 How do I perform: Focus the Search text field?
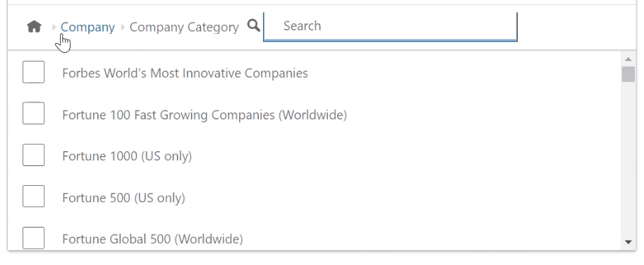click(x=390, y=26)
